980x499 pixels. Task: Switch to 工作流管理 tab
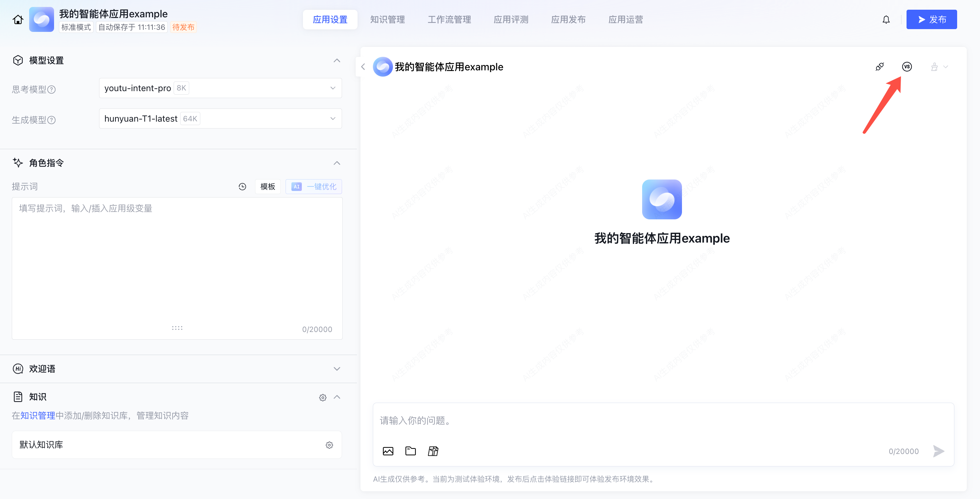pos(449,19)
